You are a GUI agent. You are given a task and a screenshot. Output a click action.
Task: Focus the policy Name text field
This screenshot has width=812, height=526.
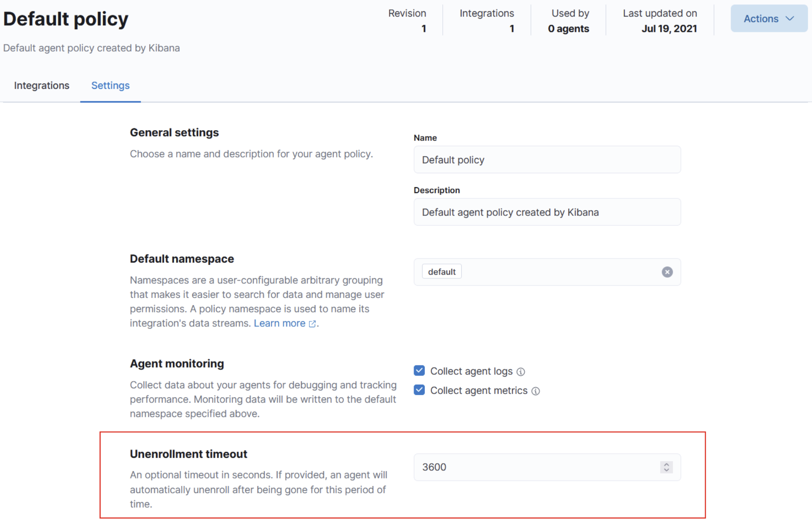pos(547,160)
